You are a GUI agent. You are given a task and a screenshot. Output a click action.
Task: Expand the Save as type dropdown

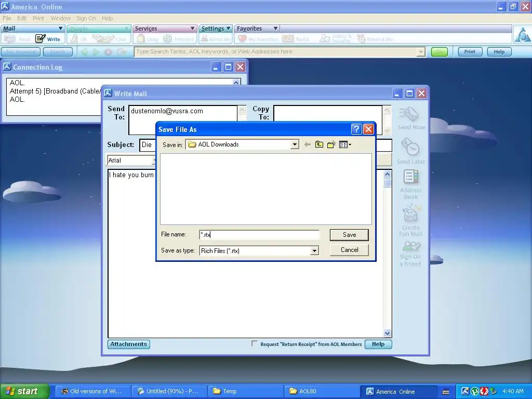pos(314,251)
